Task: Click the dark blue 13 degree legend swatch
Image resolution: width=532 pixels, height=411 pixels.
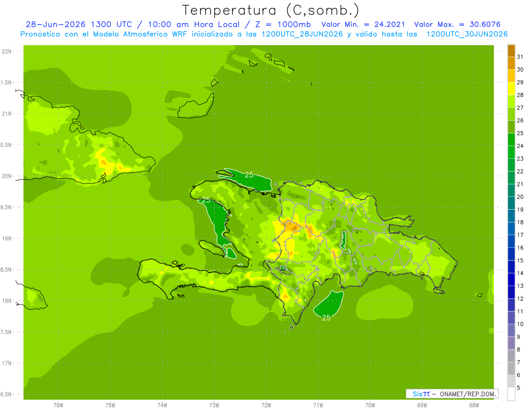Action: coord(511,279)
